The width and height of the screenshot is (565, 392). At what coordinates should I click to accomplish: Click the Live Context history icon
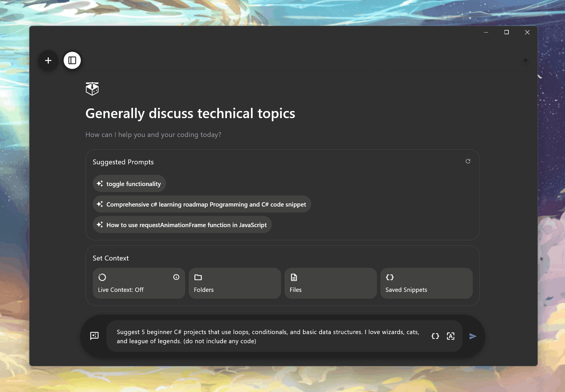(x=102, y=277)
